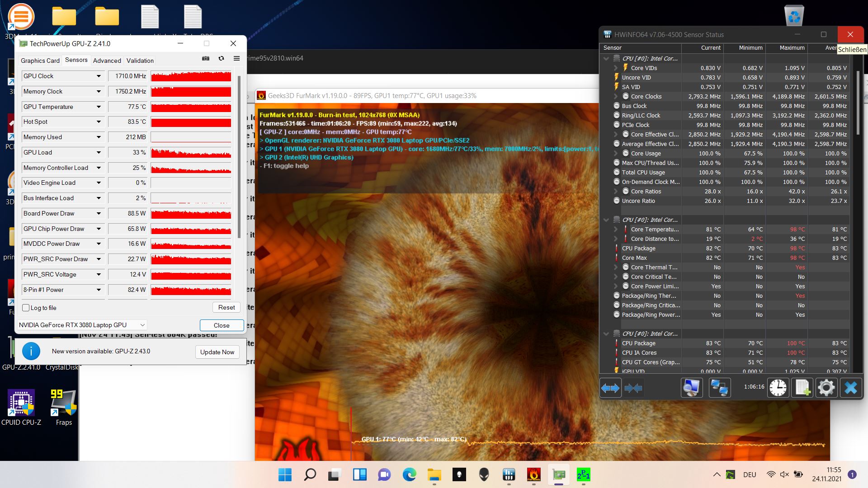Enable the Log to file checkbox
868x488 pixels.
(26, 308)
